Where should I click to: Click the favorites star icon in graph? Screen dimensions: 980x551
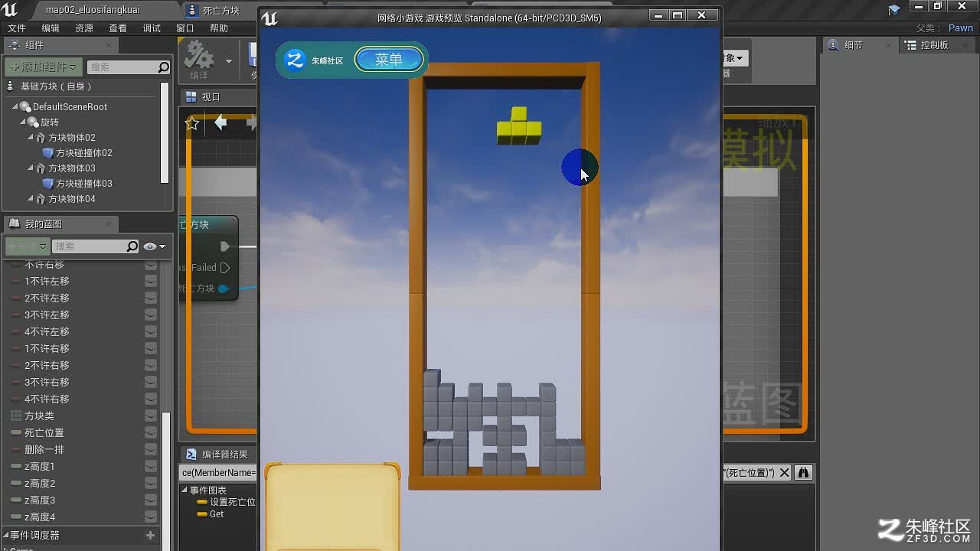[x=192, y=123]
